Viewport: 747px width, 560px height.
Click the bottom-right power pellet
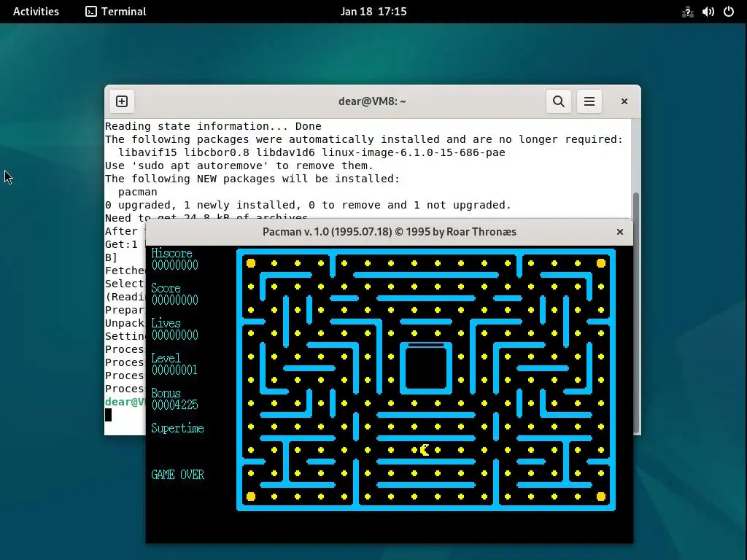(x=601, y=497)
